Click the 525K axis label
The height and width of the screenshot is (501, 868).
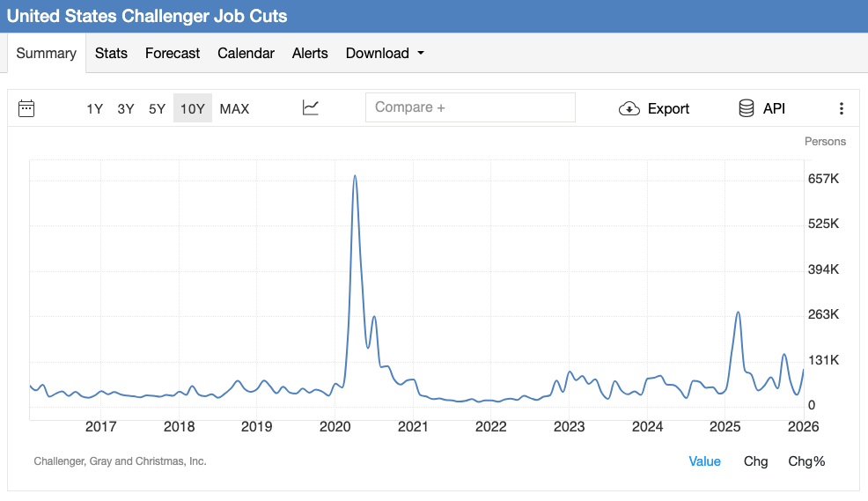[x=823, y=224]
